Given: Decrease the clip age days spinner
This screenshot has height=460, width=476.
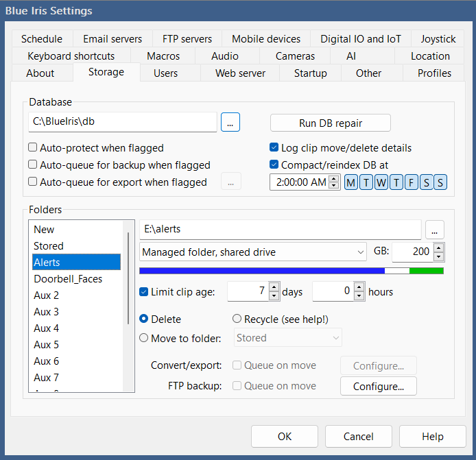Looking at the screenshot, I should [274, 296].
